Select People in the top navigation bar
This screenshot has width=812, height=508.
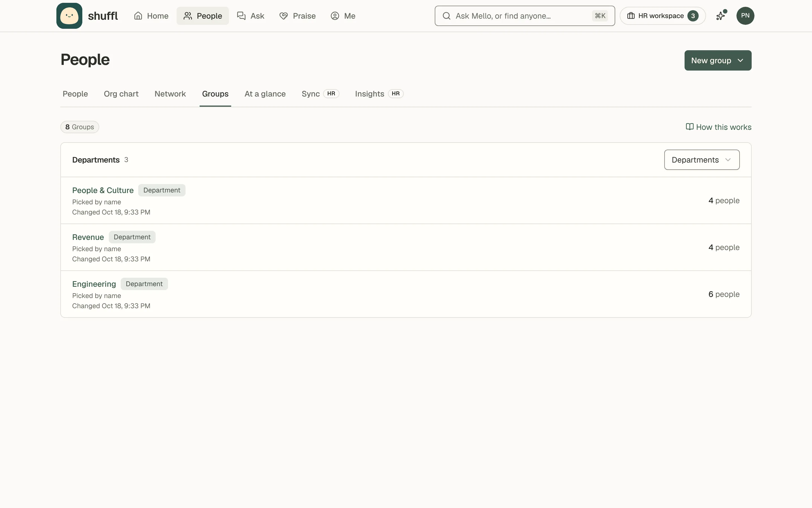click(203, 16)
